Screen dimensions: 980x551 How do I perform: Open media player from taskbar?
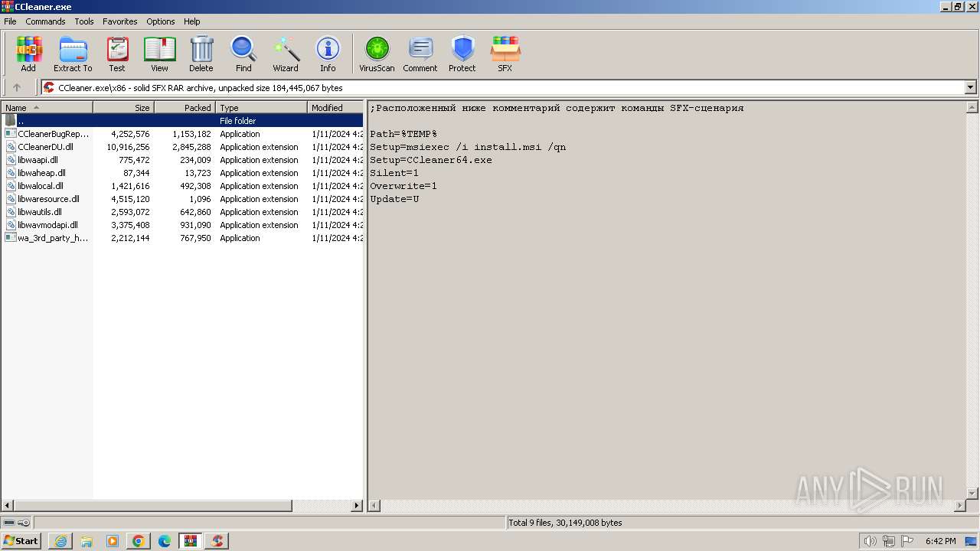click(x=113, y=541)
